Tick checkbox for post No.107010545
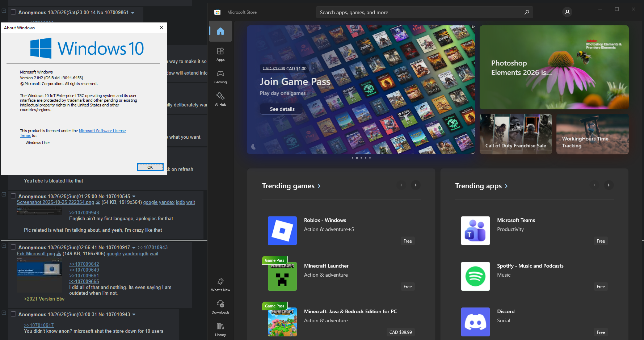Screen dimensions: 644x340 tap(13, 196)
